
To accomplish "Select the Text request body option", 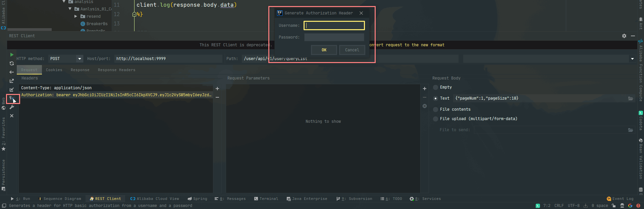I will click(x=435, y=98).
